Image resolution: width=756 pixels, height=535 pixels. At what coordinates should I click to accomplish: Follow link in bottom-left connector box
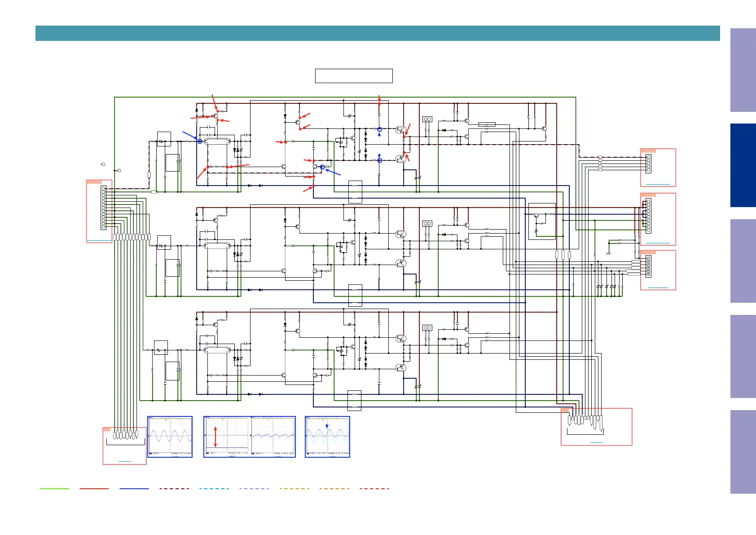[125, 461]
